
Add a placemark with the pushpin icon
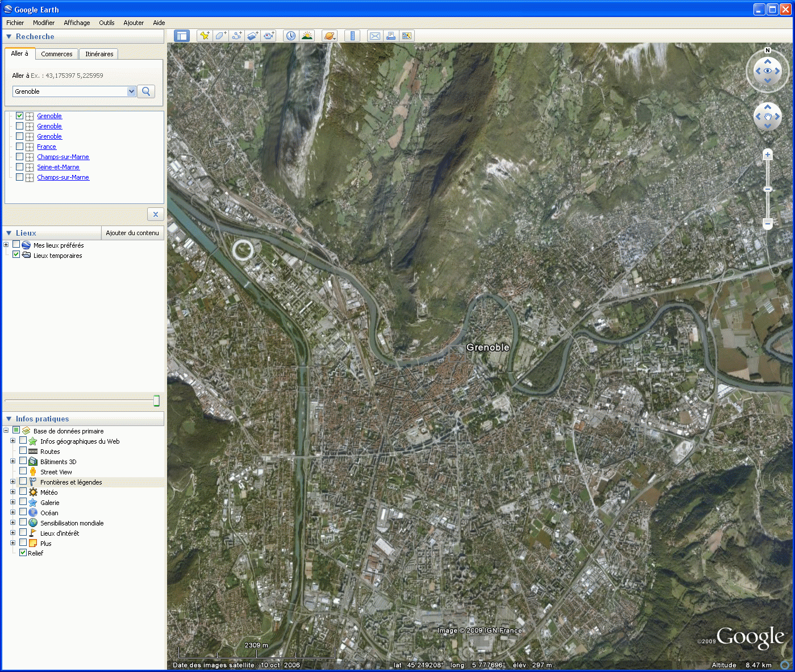coord(205,36)
